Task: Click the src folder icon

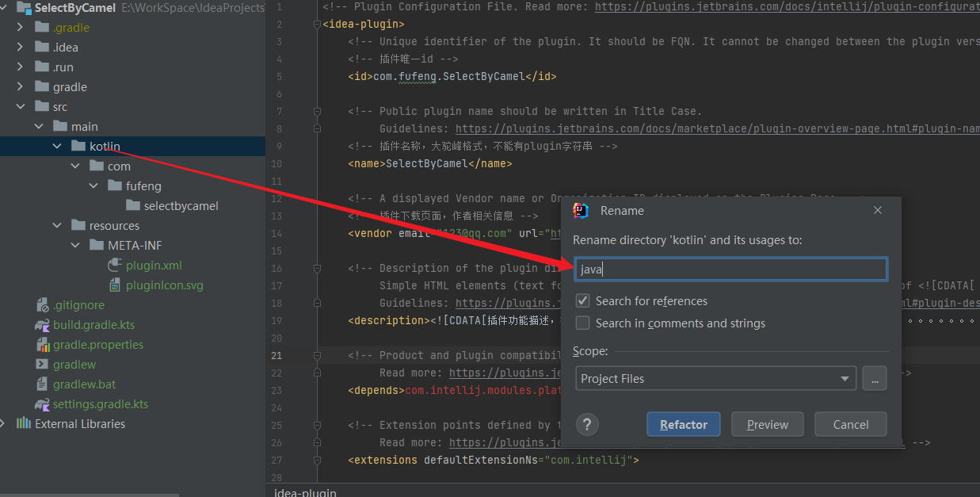Action: [x=41, y=106]
